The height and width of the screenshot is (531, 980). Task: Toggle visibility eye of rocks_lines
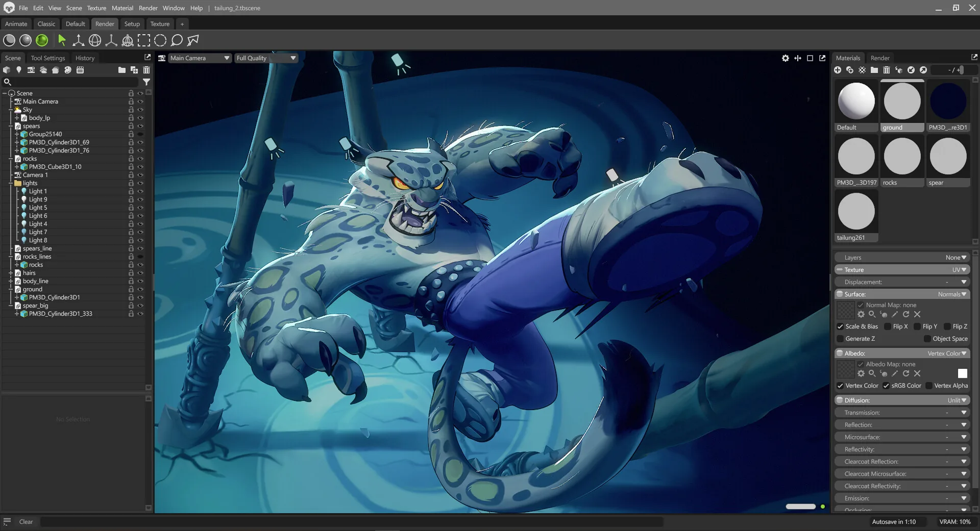[140, 257]
